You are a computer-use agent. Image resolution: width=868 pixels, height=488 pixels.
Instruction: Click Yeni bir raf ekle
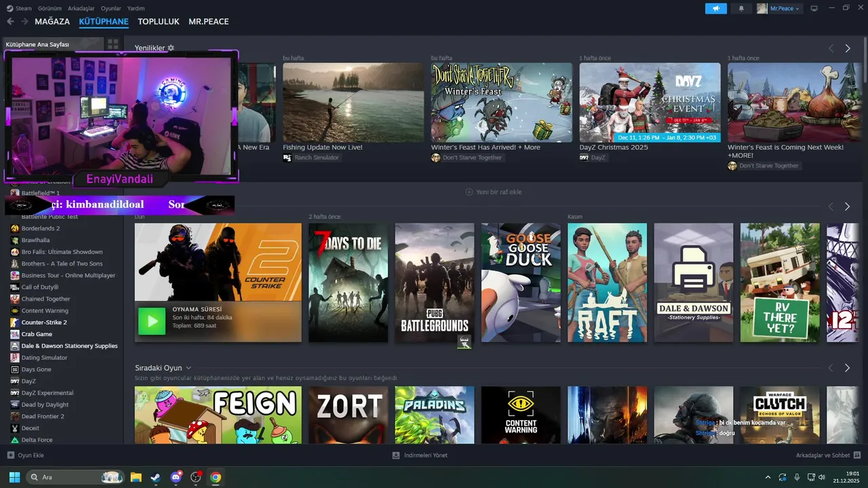(x=493, y=192)
